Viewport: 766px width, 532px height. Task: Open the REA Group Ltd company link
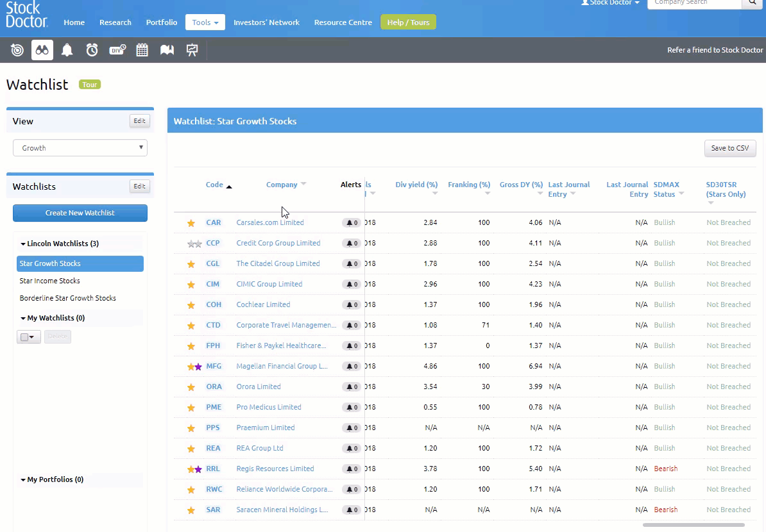click(260, 448)
